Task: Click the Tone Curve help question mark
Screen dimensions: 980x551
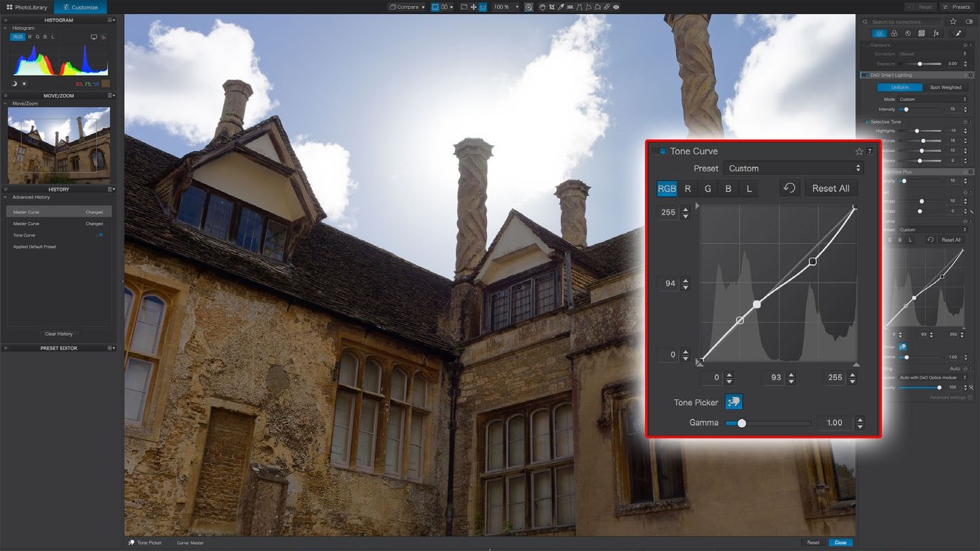Action: click(870, 151)
